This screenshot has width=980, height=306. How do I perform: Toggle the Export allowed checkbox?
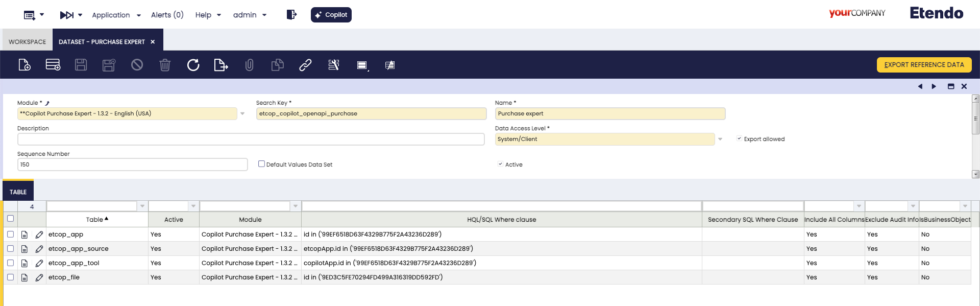pos(739,138)
